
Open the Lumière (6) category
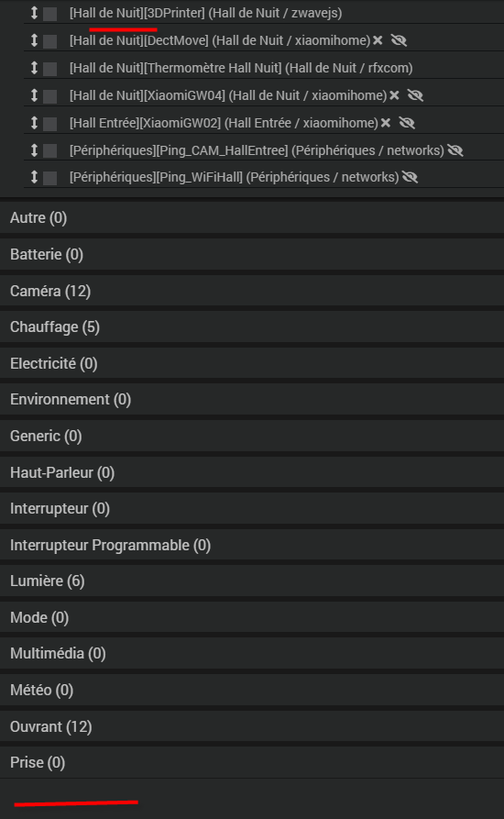point(252,581)
